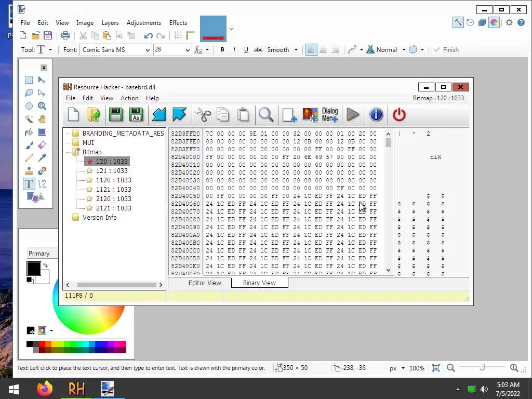Click the Undo arrow in Paint.NET
Screen dimensions: 532x399
(148, 35)
